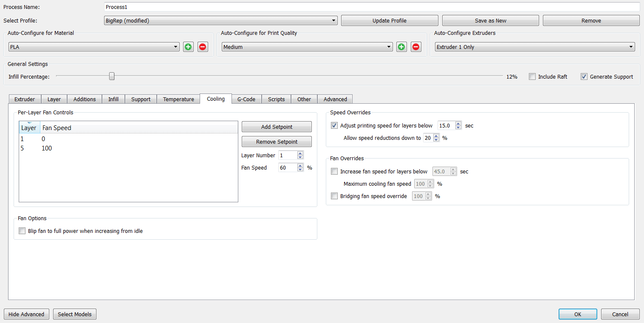Open the Select Profile dropdown
644x323 pixels.
(x=220, y=20)
